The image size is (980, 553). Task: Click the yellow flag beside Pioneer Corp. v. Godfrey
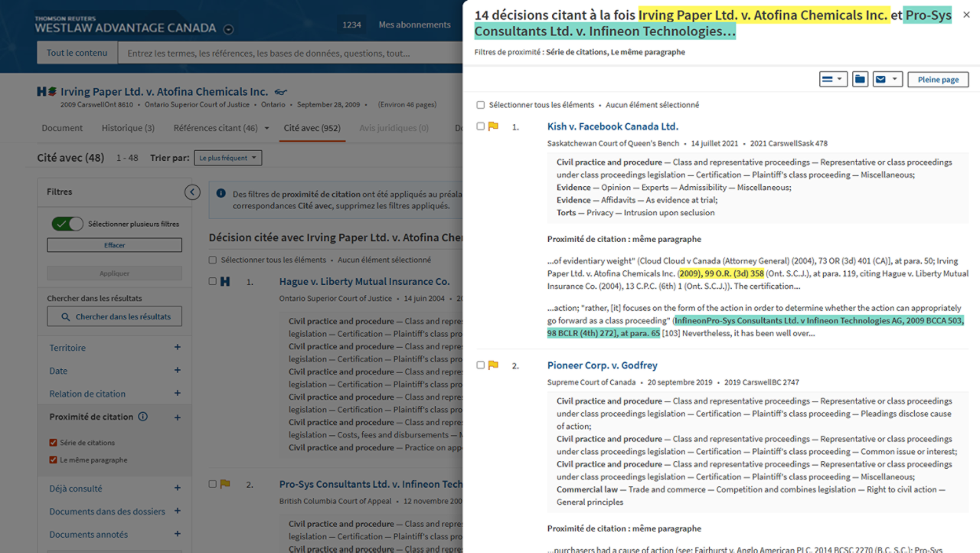click(493, 365)
